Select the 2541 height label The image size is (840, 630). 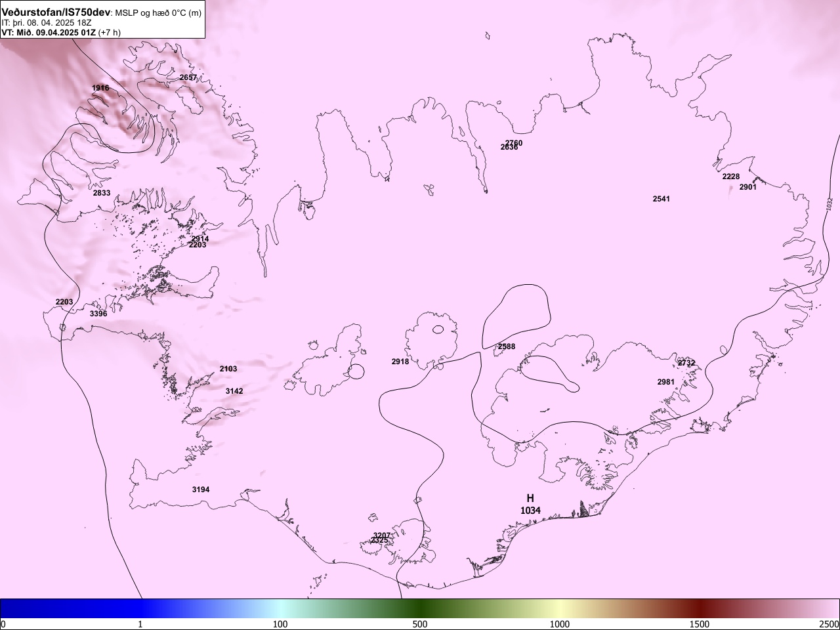pos(661,199)
